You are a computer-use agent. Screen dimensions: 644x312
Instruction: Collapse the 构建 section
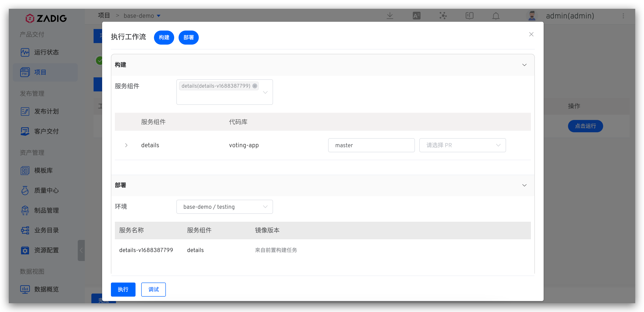(x=524, y=65)
